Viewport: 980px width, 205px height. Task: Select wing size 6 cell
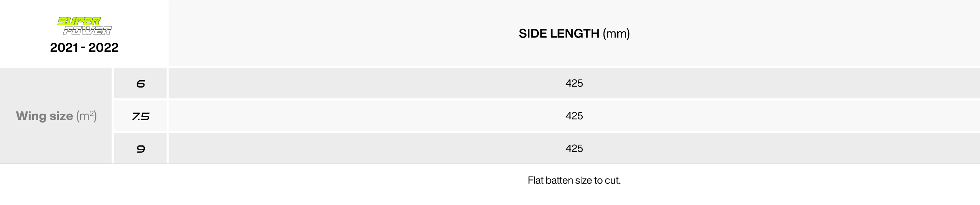[x=140, y=83]
